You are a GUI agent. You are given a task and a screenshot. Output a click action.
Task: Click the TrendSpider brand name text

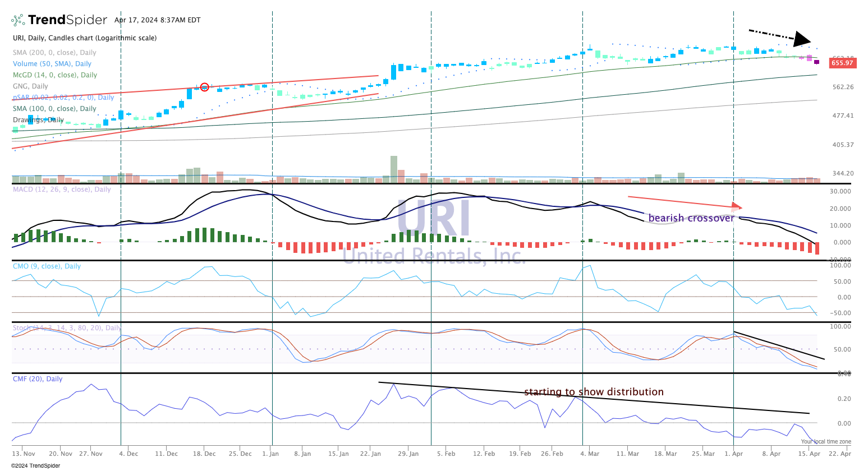(67, 20)
